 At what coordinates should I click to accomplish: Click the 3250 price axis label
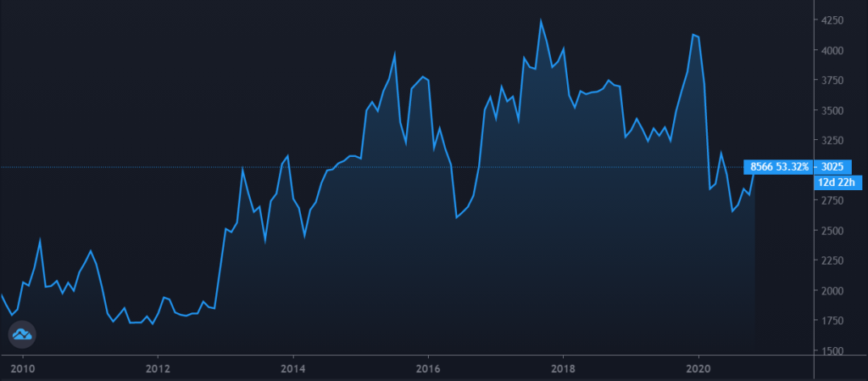(833, 140)
